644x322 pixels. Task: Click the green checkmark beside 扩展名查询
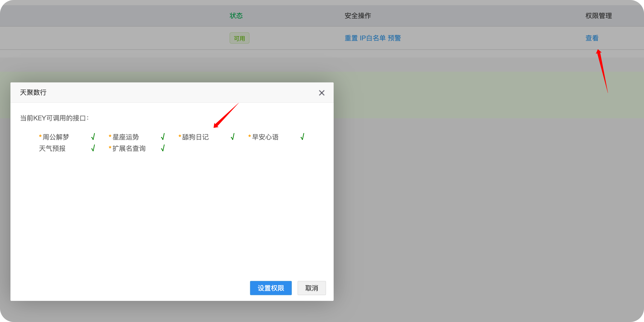click(x=163, y=148)
